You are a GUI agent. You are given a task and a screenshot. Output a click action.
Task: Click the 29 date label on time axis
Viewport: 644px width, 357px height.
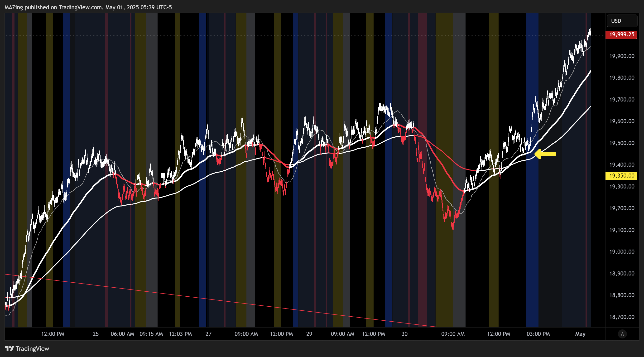click(309, 334)
